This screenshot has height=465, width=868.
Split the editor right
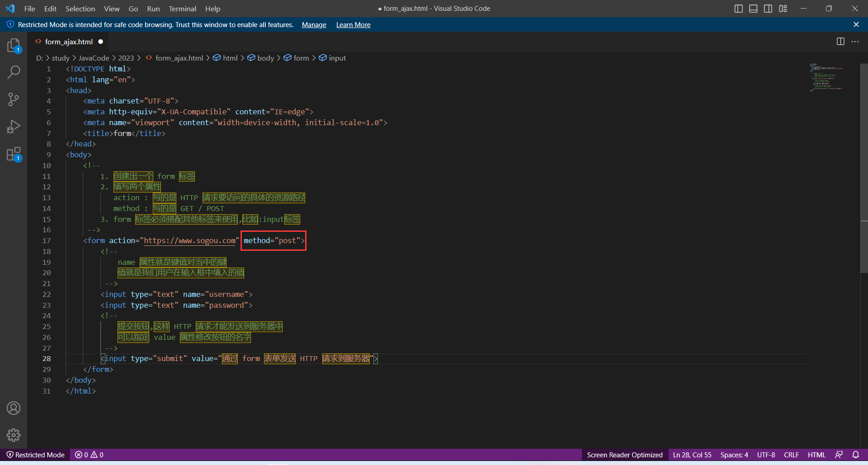point(840,42)
